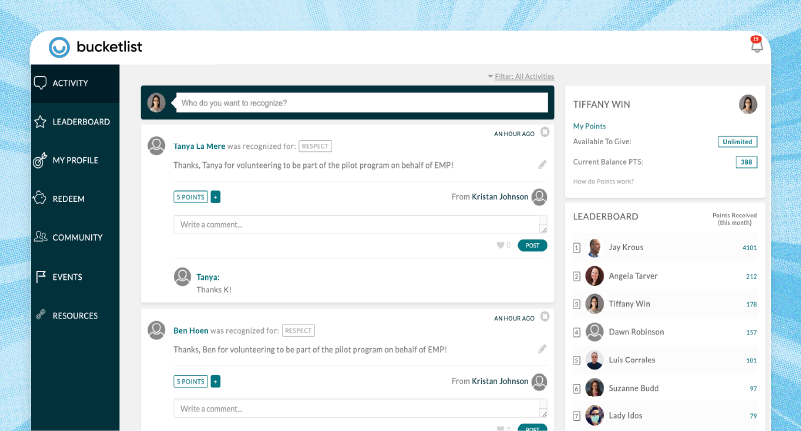
Task: Click Tiffany Win's profile picture in points card
Action: [x=748, y=104]
